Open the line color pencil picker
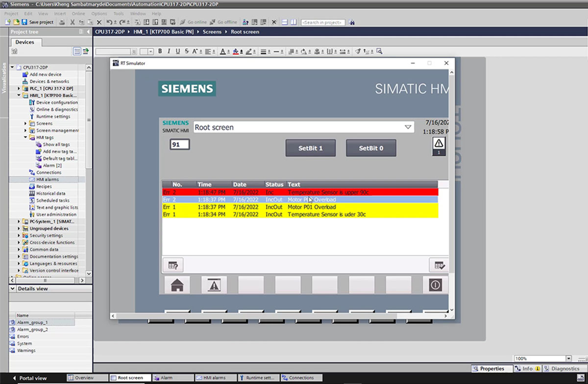 (249, 51)
